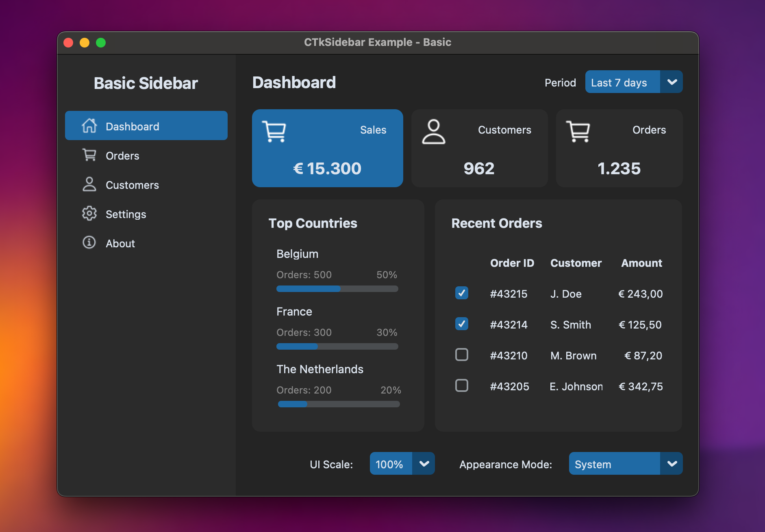The image size is (765, 532).
Task: Click 'Orders: 500' text under Belgium
Action: point(304,275)
